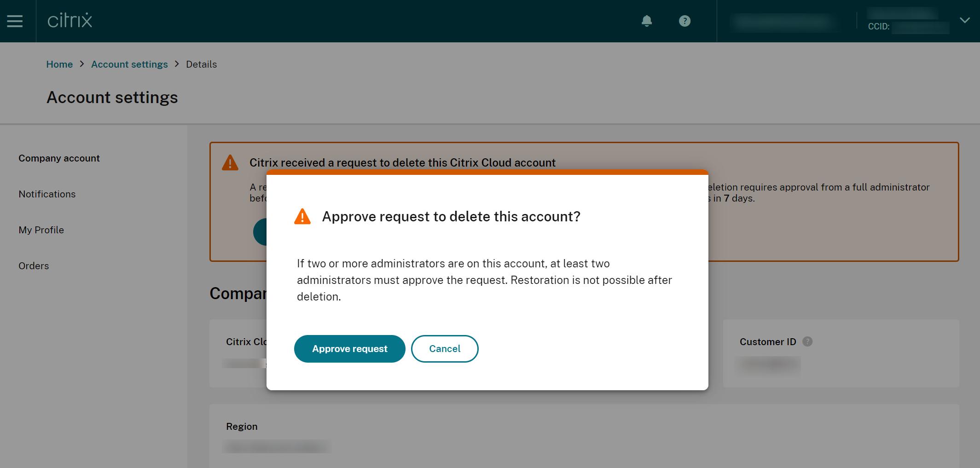This screenshot has width=980, height=468.
Task: Select Company account in sidebar
Action: coord(59,158)
